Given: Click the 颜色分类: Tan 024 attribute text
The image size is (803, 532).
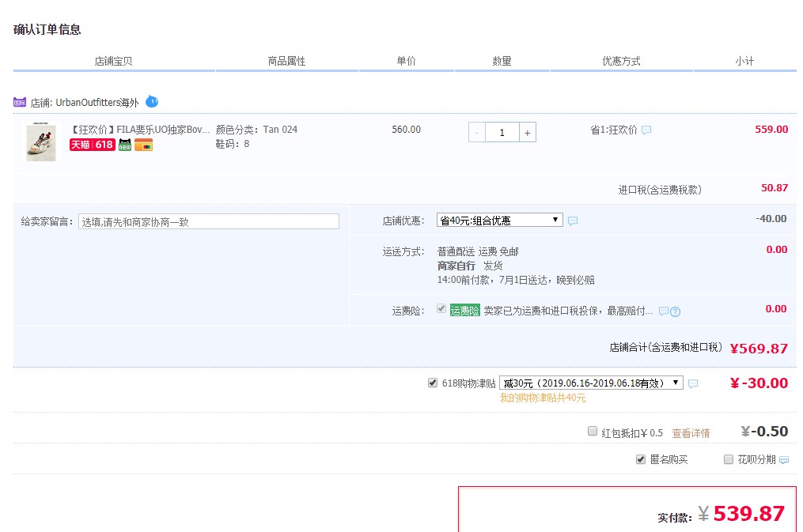Looking at the screenshot, I should (x=256, y=130).
